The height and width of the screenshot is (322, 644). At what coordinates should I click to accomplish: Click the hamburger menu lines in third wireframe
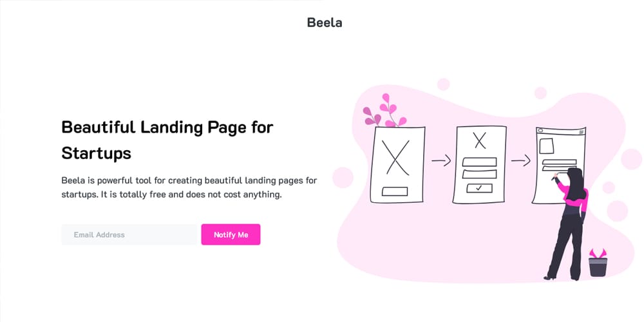pyautogui.click(x=581, y=132)
